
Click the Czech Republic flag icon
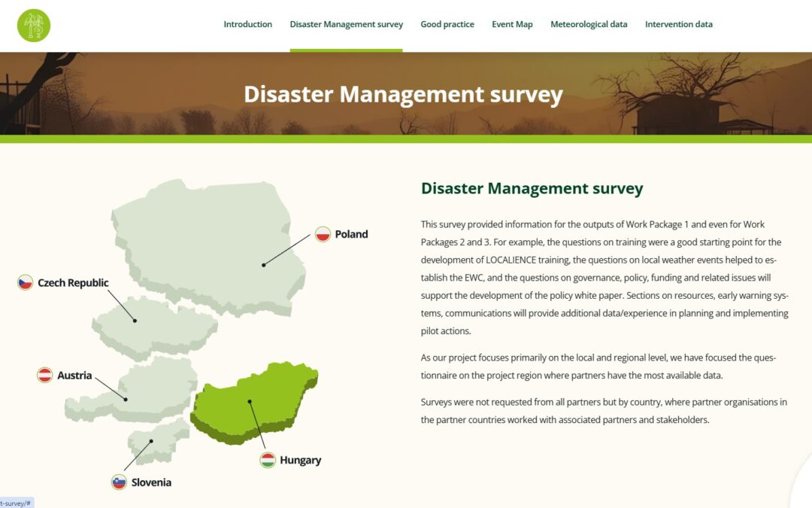click(x=26, y=282)
